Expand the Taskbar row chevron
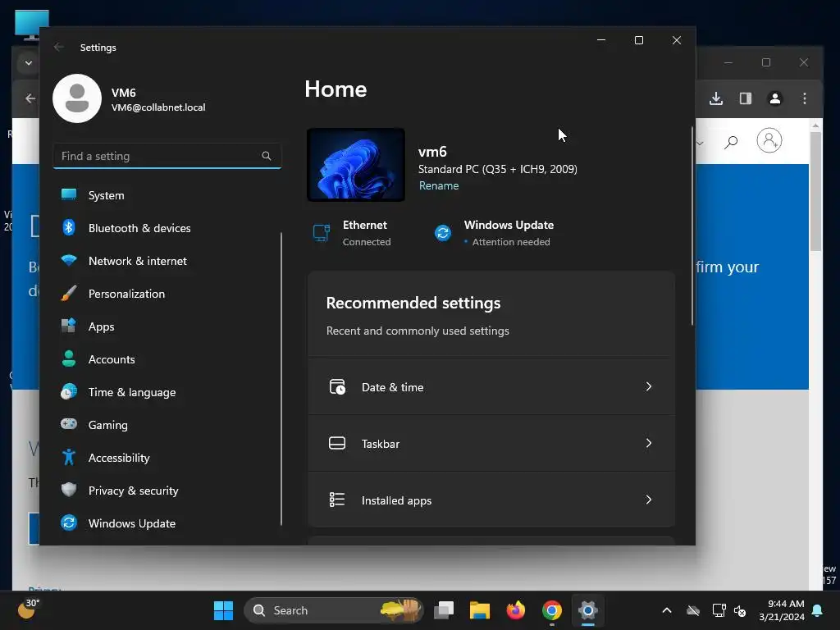 (x=649, y=443)
